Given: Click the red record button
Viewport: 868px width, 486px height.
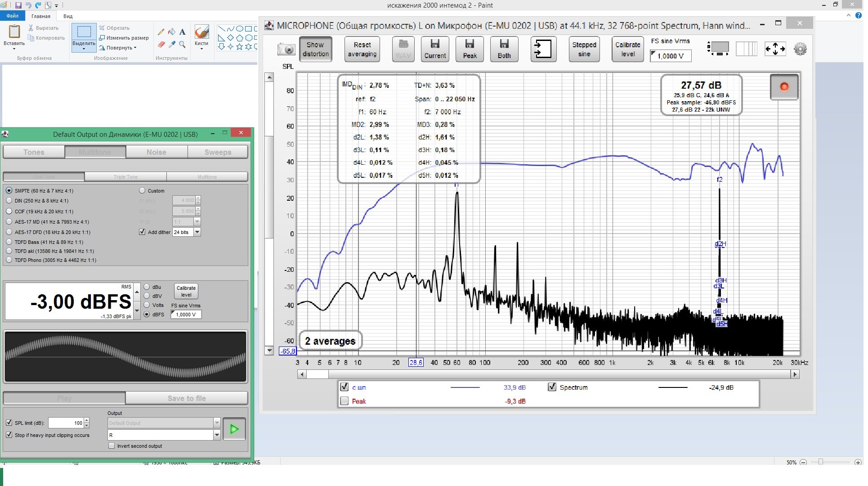Looking at the screenshot, I should (784, 87).
